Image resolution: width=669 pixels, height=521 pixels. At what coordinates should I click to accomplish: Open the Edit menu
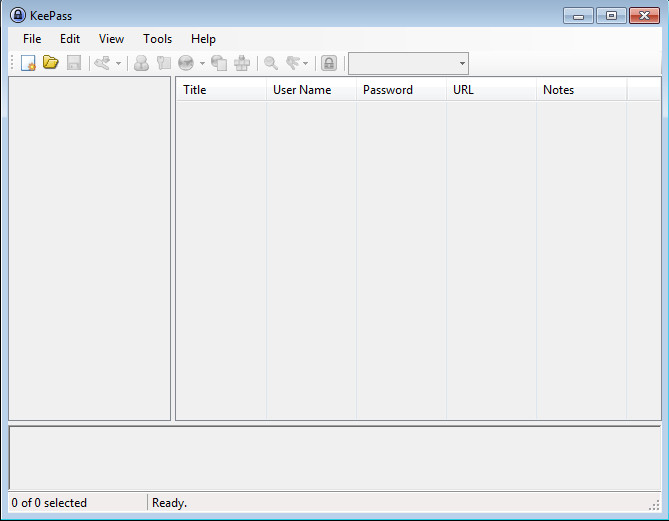(x=70, y=39)
